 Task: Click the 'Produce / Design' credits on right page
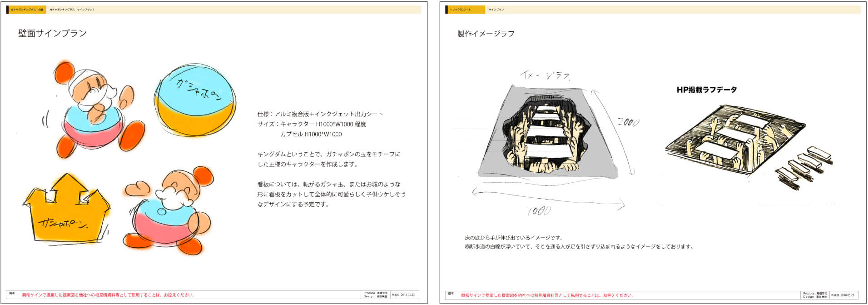pos(815,295)
